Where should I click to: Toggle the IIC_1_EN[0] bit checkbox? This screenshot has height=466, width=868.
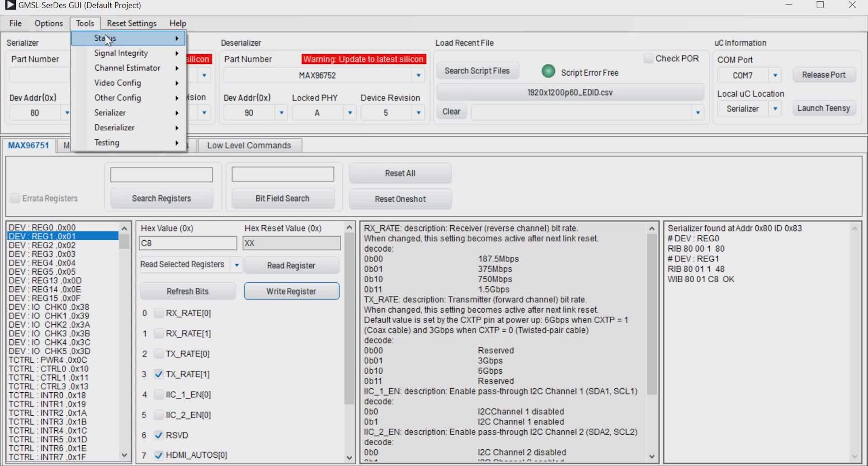pos(159,395)
